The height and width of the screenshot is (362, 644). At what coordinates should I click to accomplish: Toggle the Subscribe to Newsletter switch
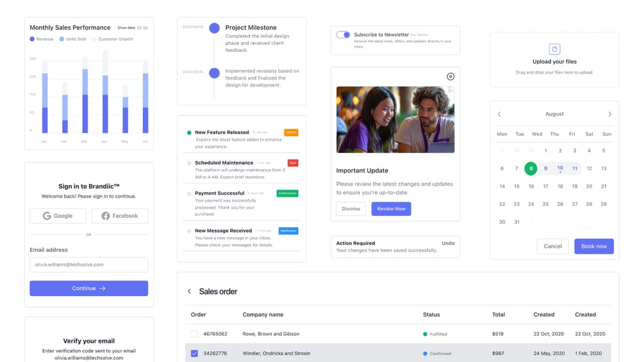point(343,35)
